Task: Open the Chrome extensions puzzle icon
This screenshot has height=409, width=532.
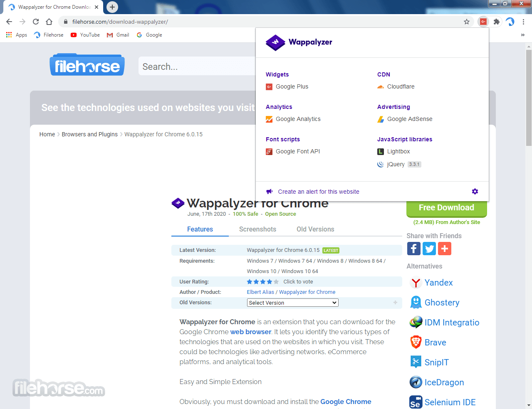Action: click(x=496, y=22)
